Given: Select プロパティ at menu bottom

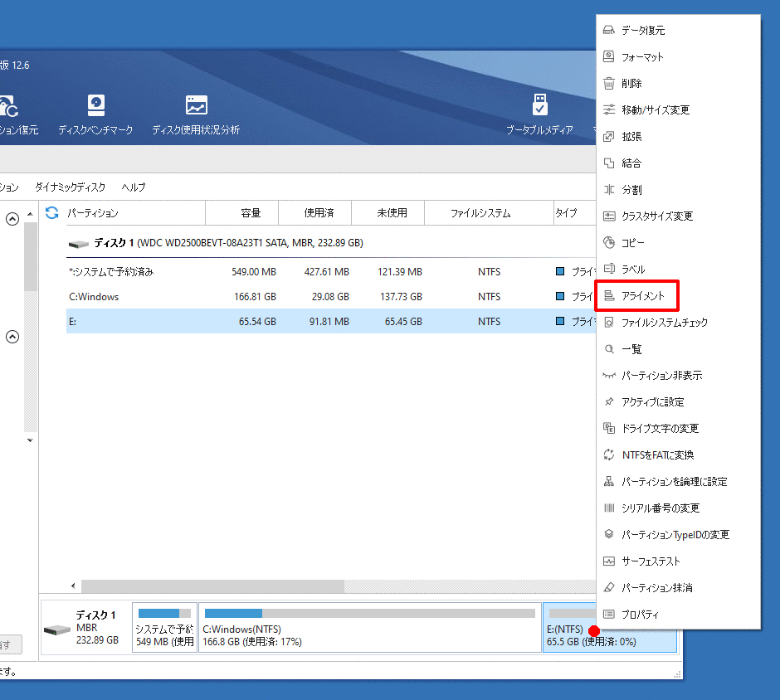Looking at the screenshot, I should click(640, 615).
